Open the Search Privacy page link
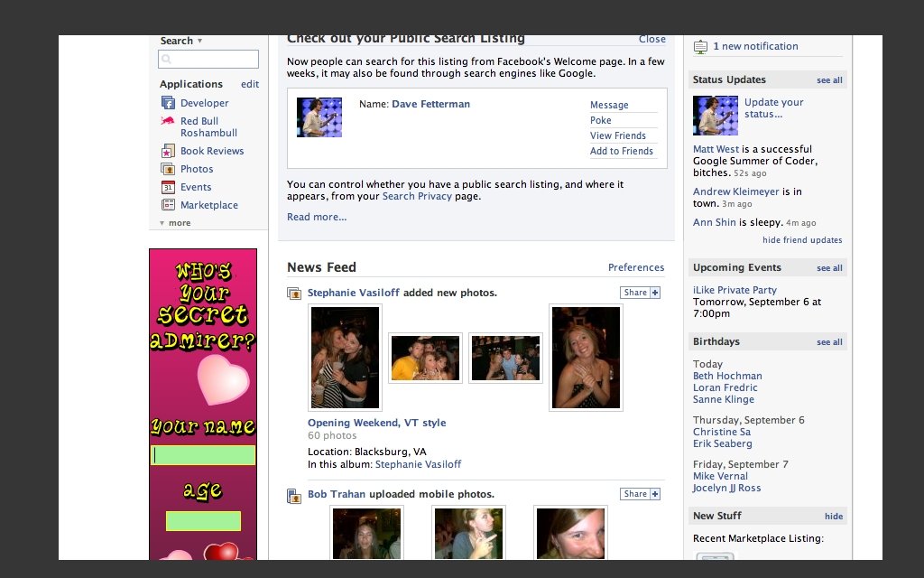 pyautogui.click(x=417, y=196)
